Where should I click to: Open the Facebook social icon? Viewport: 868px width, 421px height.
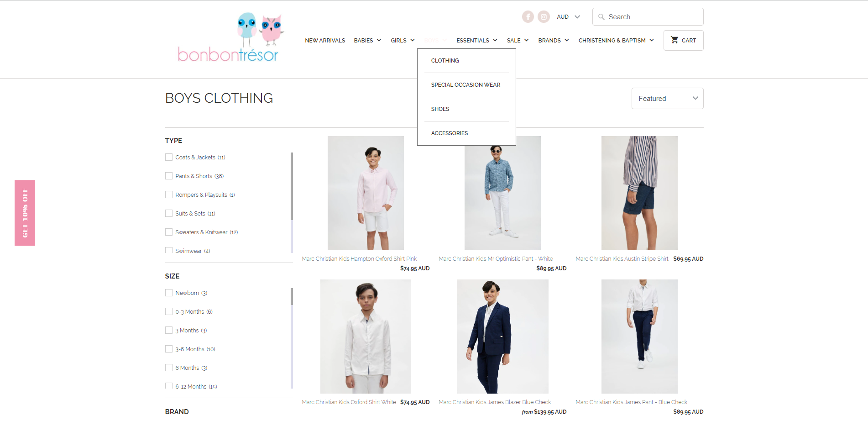tap(528, 17)
